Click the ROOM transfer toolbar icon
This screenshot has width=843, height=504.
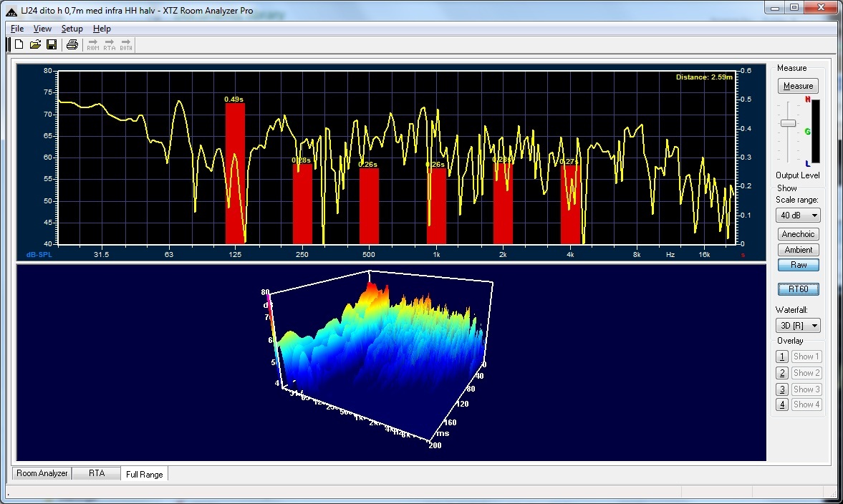click(93, 44)
